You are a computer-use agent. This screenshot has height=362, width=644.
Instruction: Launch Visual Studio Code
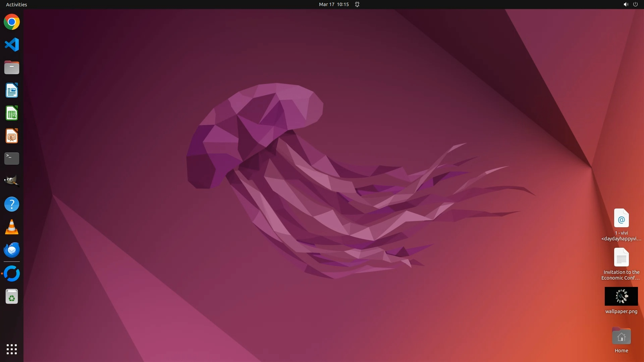coord(12,45)
